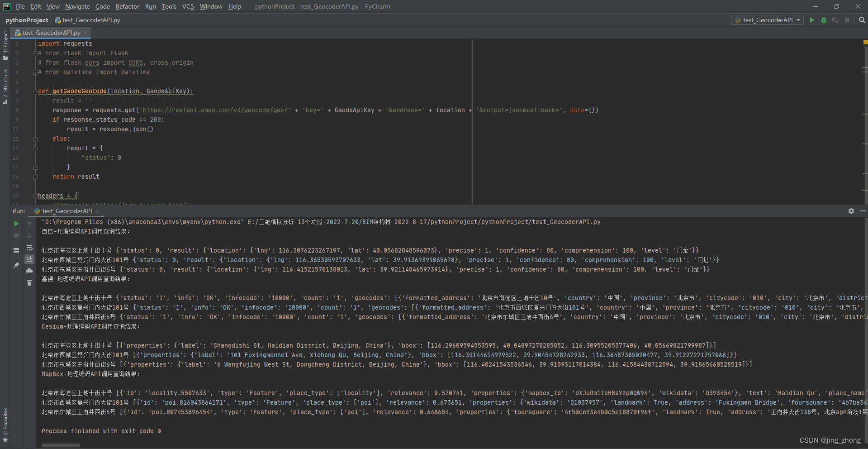Print the console output

(x=29, y=271)
